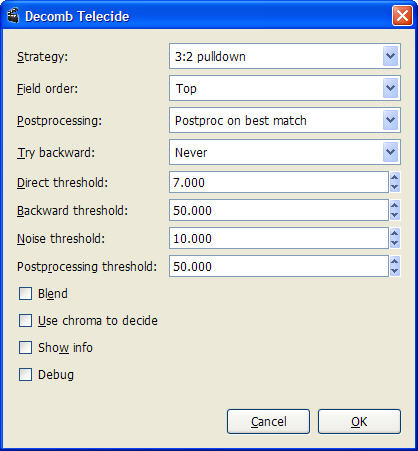Image resolution: width=418 pixels, height=451 pixels.
Task: Click the Cancel button
Action: pyautogui.click(x=268, y=422)
